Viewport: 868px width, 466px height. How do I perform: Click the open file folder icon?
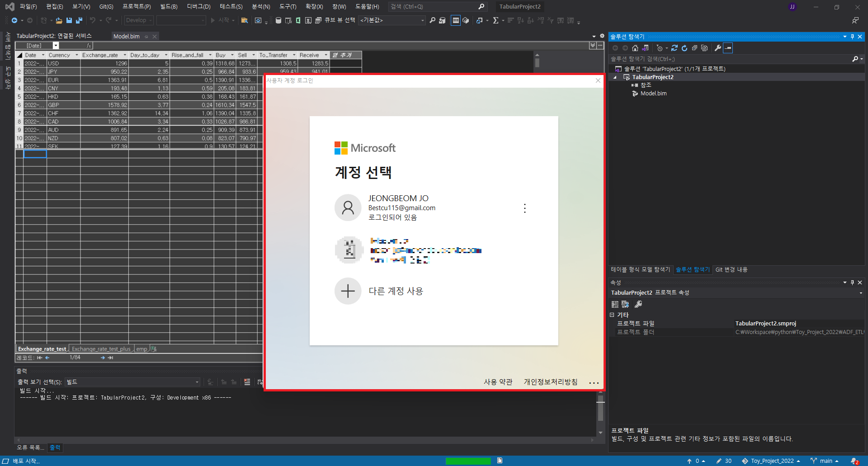coord(59,20)
